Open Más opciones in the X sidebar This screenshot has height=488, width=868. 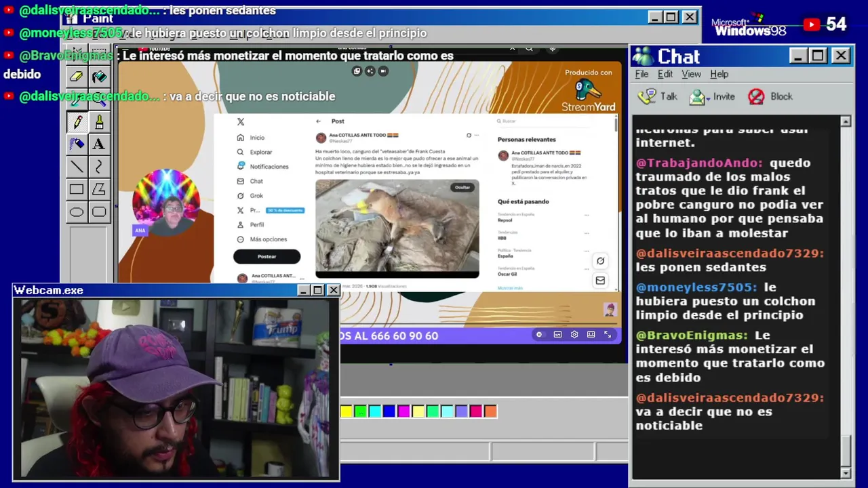coord(262,239)
